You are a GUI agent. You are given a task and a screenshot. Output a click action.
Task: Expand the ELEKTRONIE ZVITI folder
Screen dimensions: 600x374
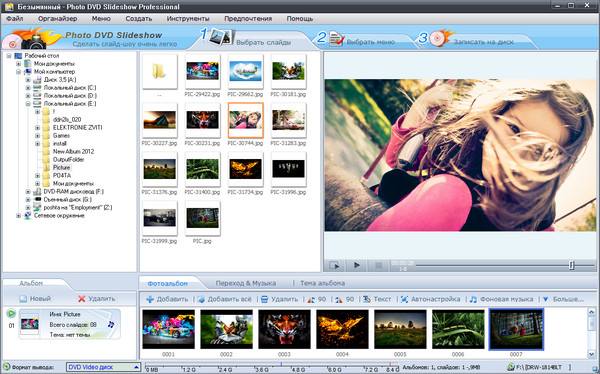click(x=38, y=127)
